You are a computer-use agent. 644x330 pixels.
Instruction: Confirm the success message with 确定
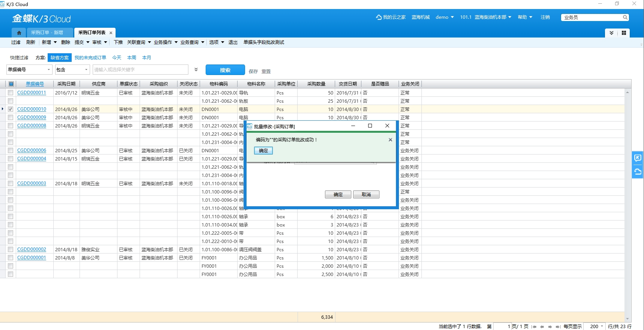(263, 151)
